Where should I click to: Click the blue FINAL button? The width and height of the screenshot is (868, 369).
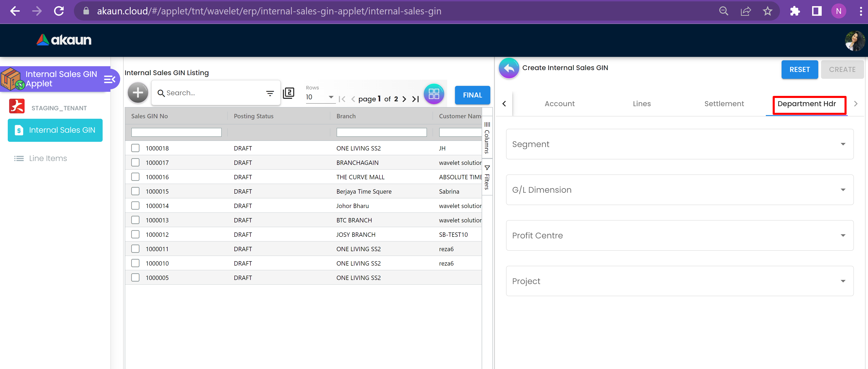[x=472, y=95]
